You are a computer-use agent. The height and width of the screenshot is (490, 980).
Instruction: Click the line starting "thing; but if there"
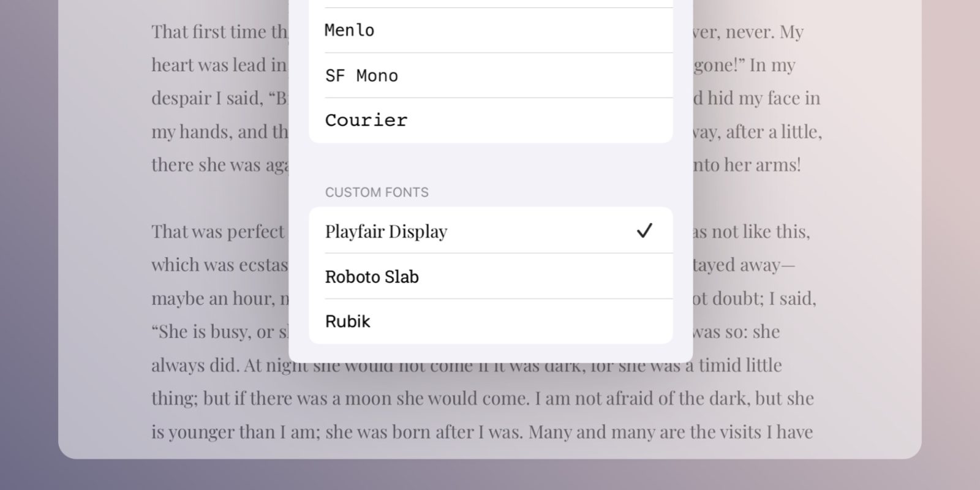306,399
